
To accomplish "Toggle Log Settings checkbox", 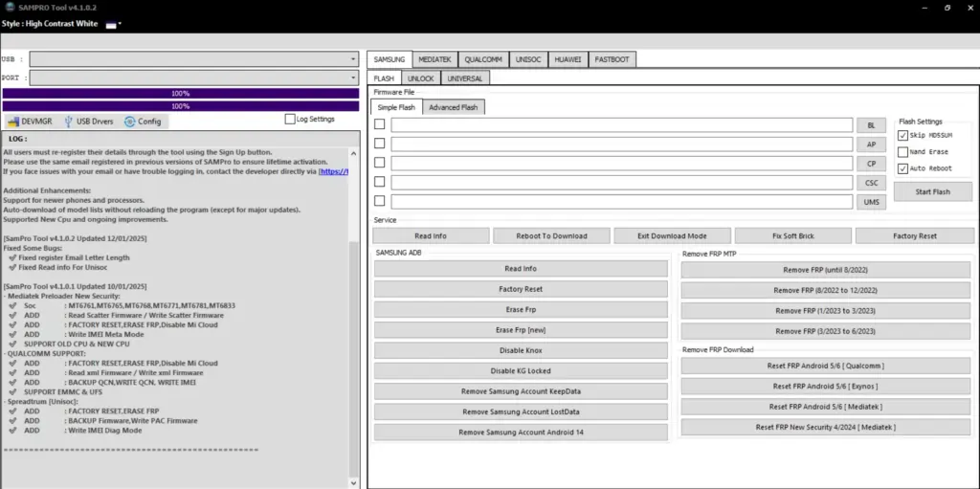I will click(x=290, y=119).
